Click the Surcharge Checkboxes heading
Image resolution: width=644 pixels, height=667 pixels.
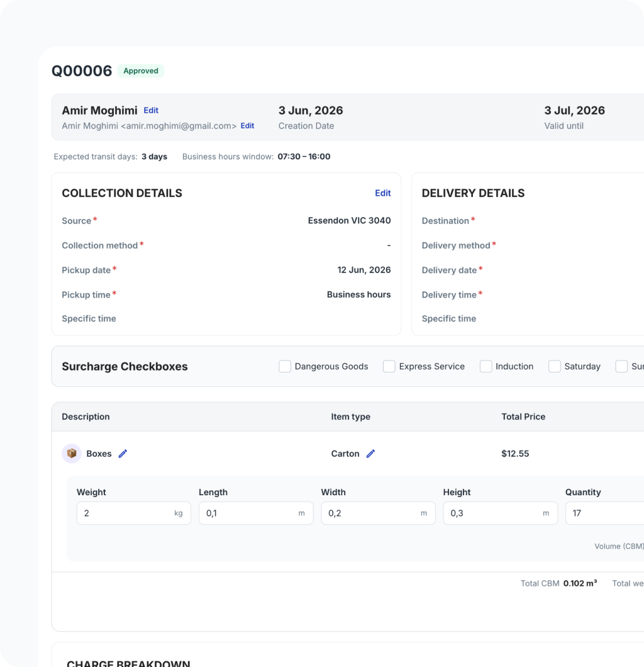(x=125, y=366)
